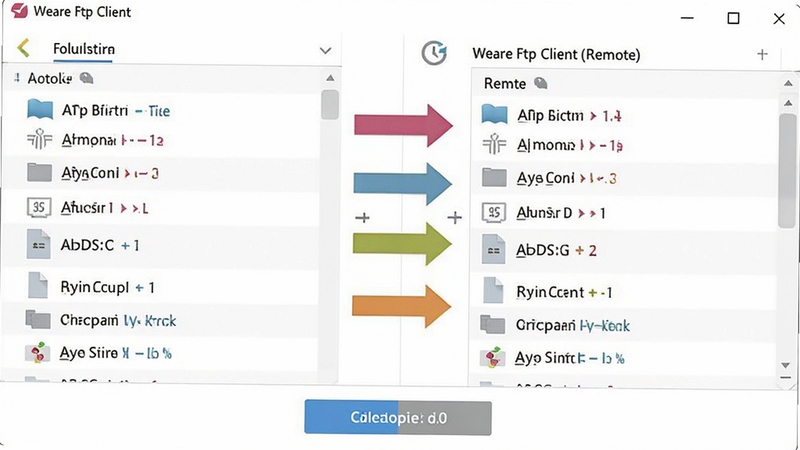Viewport: 800px width, 450px height.
Task: Open the clock sync history icon
Action: coord(434,52)
